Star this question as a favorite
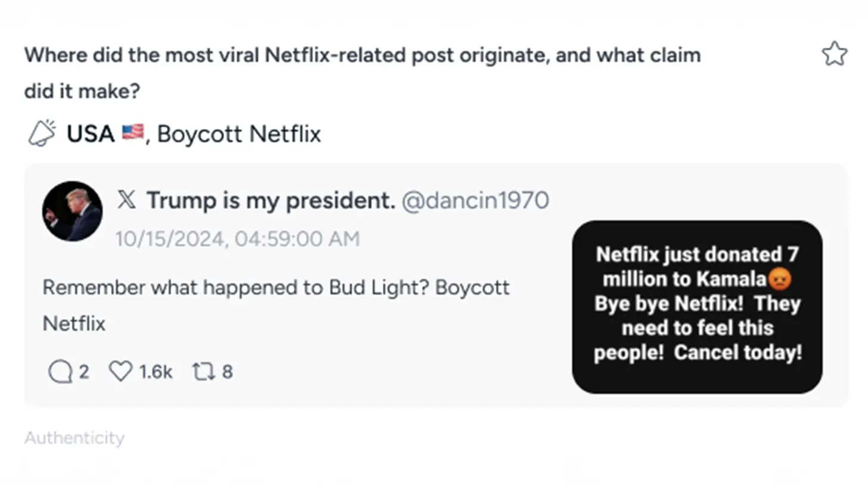The height and width of the screenshot is (486, 868). [834, 54]
